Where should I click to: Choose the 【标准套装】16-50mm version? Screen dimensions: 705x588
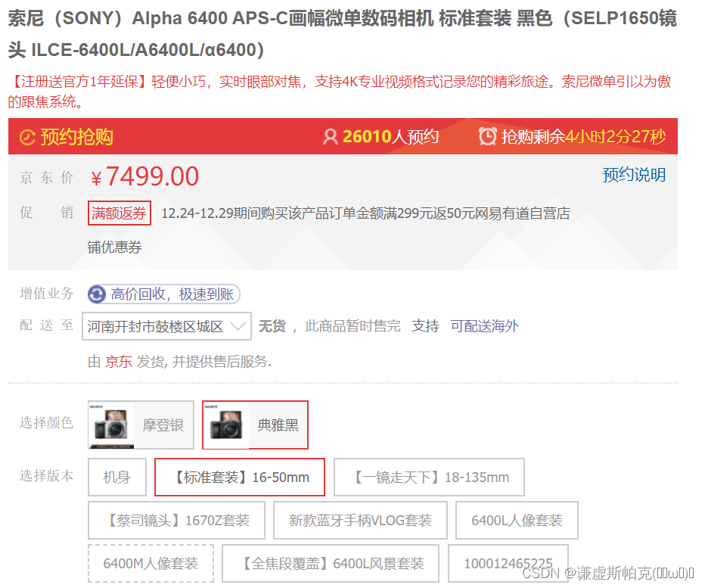pyautogui.click(x=240, y=478)
